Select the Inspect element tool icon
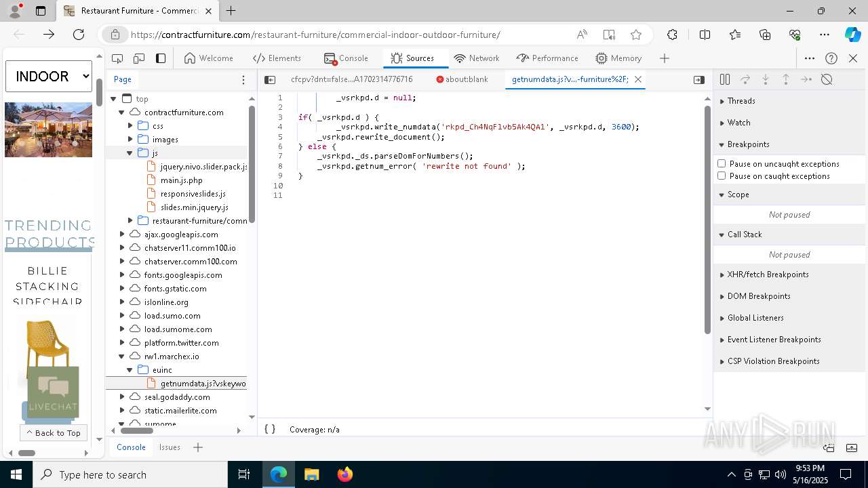868x488 pixels. (117, 58)
